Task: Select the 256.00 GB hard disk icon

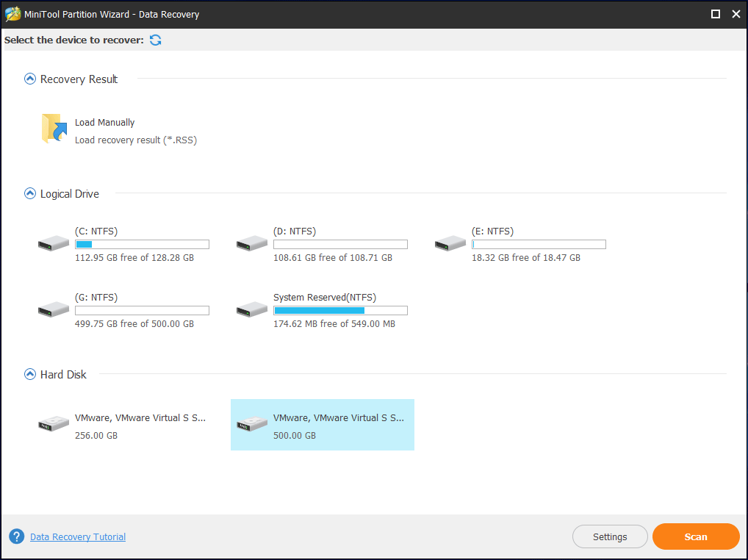Action: tap(54, 423)
